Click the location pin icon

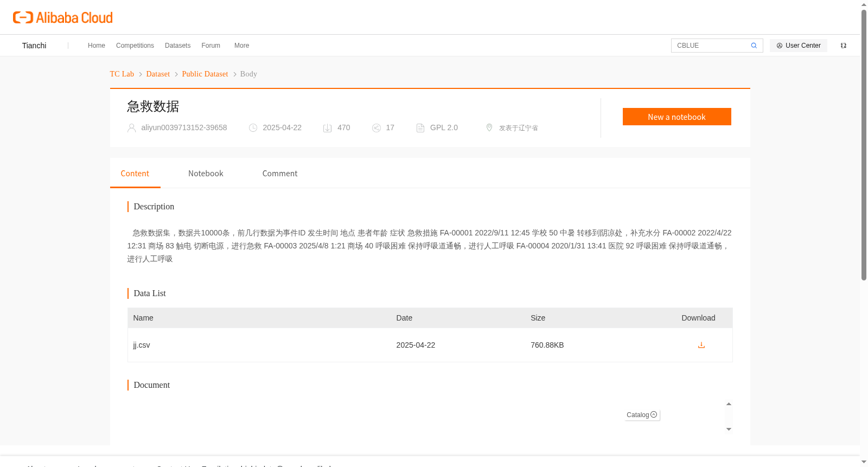point(489,127)
